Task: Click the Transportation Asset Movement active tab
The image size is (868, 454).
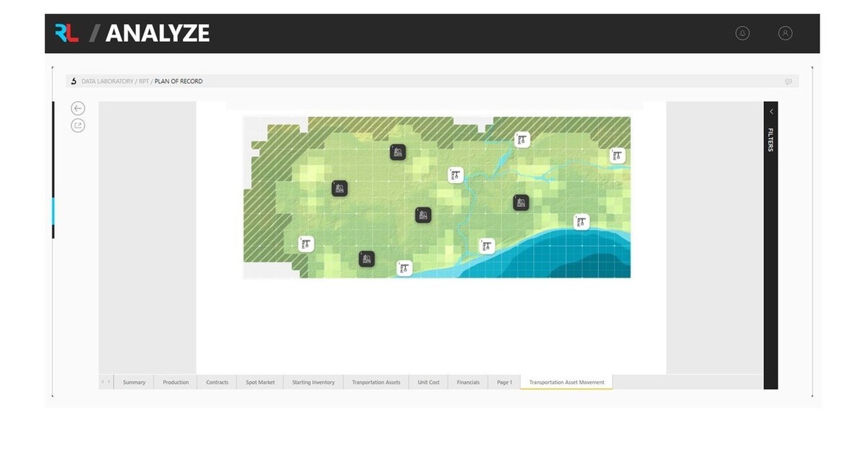Action: (566, 382)
